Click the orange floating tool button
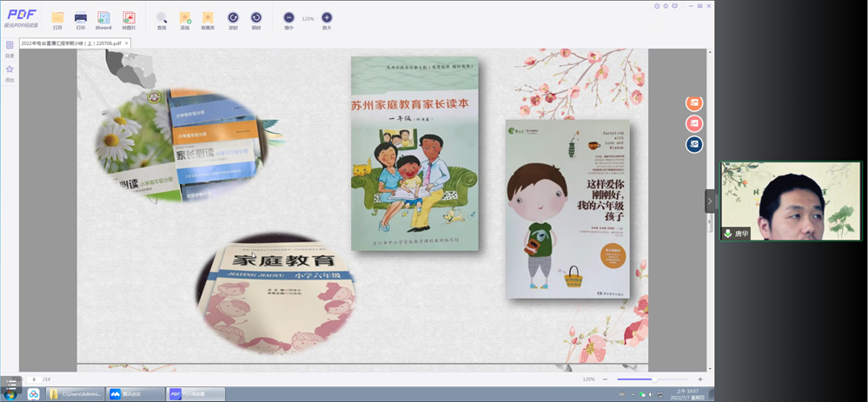 pyautogui.click(x=694, y=102)
